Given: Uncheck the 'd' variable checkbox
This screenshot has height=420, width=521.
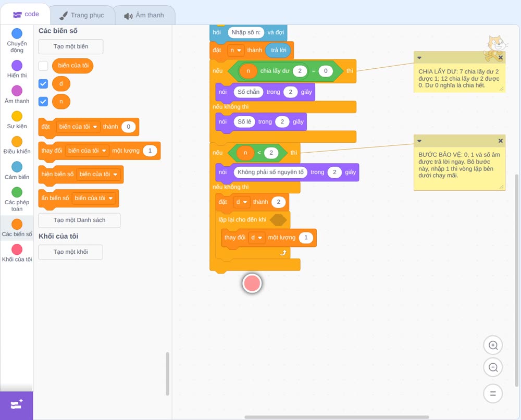Looking at the screenshot, I should click(43, 84).
